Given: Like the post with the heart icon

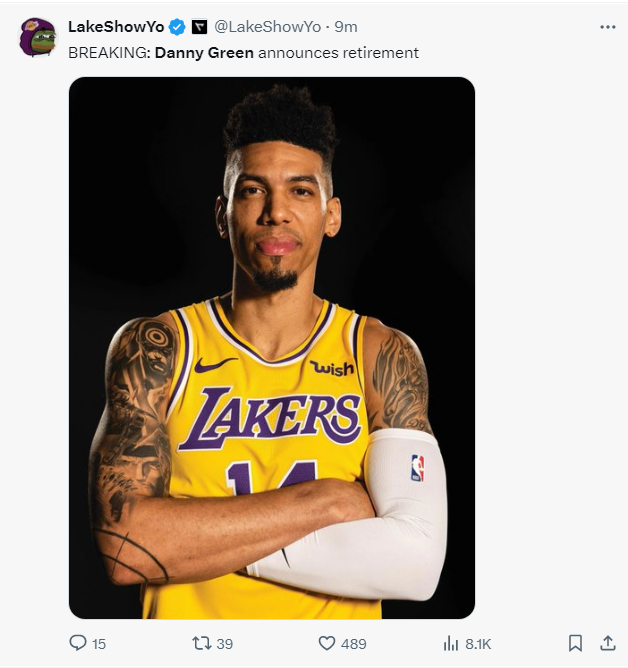Looking at the screenshot, I should click(x=326, y=643).
